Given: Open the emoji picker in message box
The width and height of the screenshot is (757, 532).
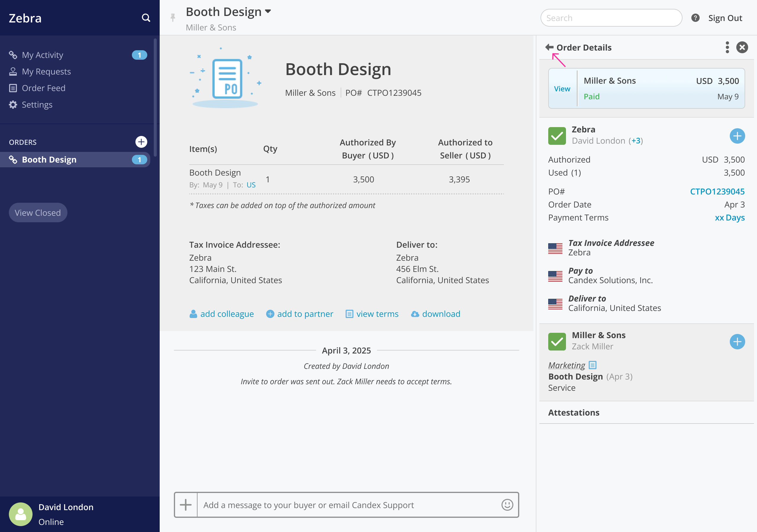Looking at the screenshot, I should (x=507, y=505).
